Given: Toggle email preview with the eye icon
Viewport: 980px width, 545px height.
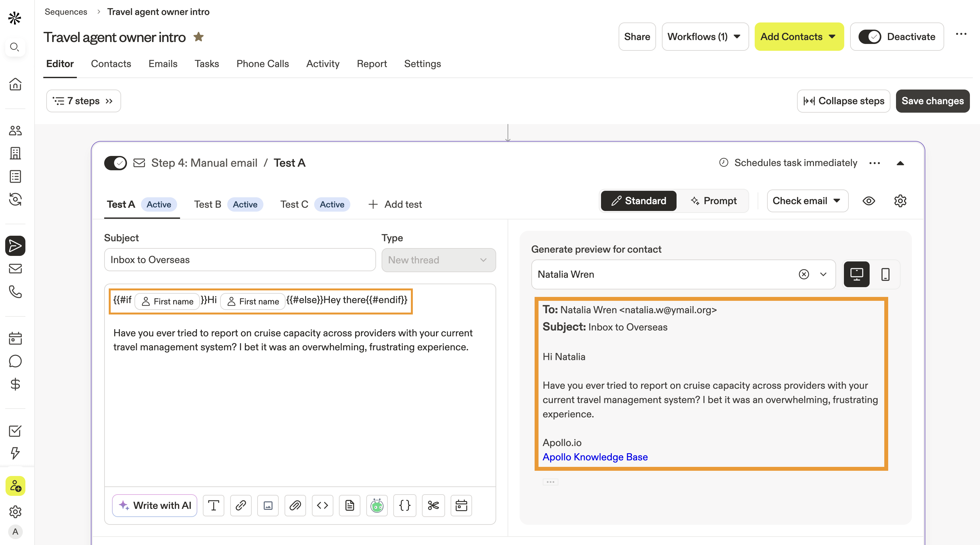Looking at the screenshot, I should tap(869, 201).
